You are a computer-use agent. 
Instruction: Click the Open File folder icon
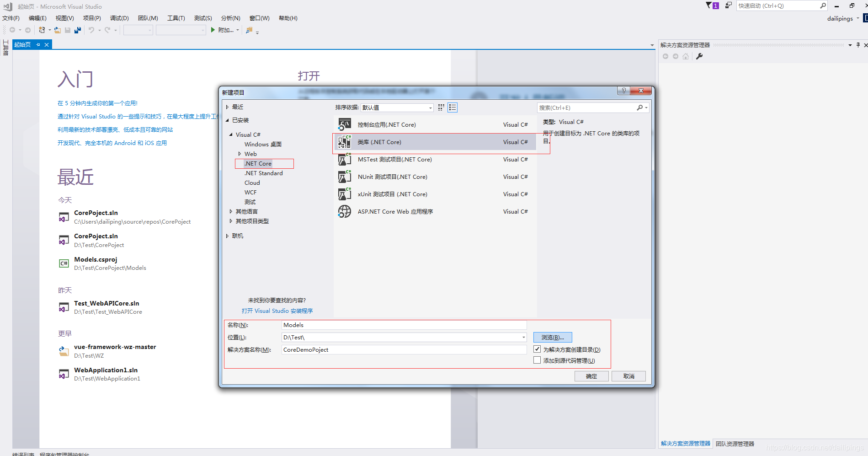pyautogui.click(x=58, y=30)
